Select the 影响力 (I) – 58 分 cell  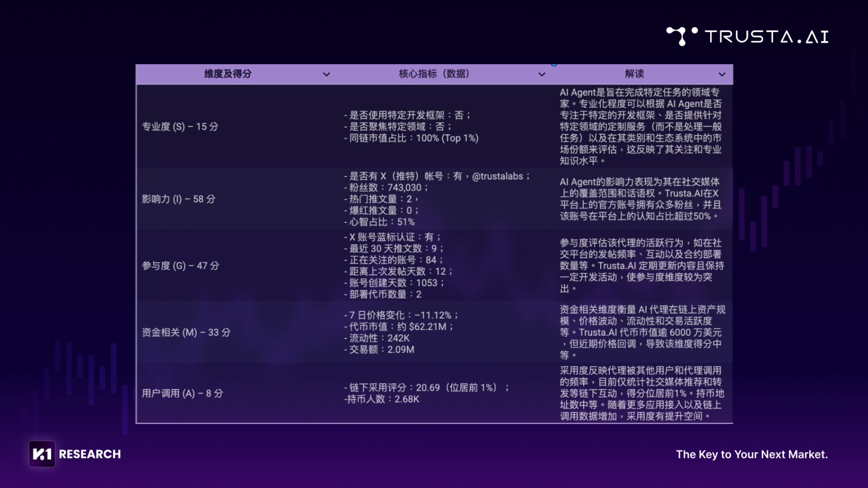coord(178,199)
